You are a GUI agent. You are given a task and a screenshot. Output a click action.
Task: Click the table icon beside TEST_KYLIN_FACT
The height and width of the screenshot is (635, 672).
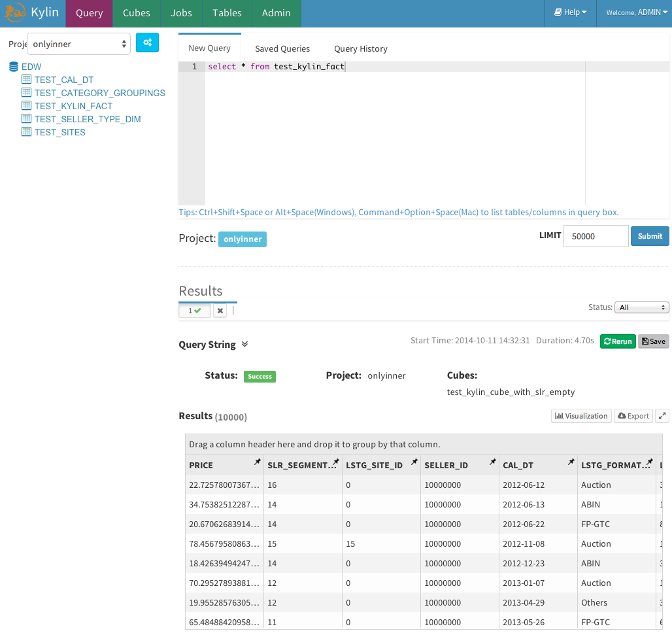[27, 105]
